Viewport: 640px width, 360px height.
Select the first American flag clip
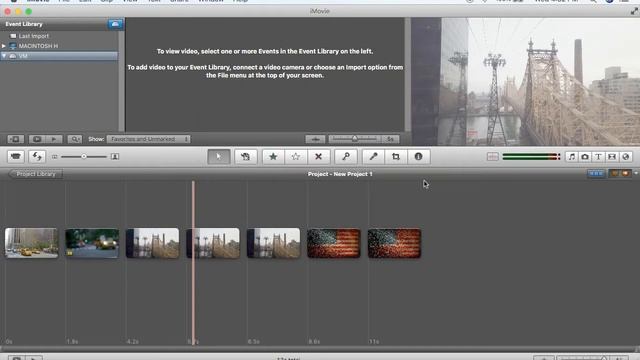(x=333, y=243)
